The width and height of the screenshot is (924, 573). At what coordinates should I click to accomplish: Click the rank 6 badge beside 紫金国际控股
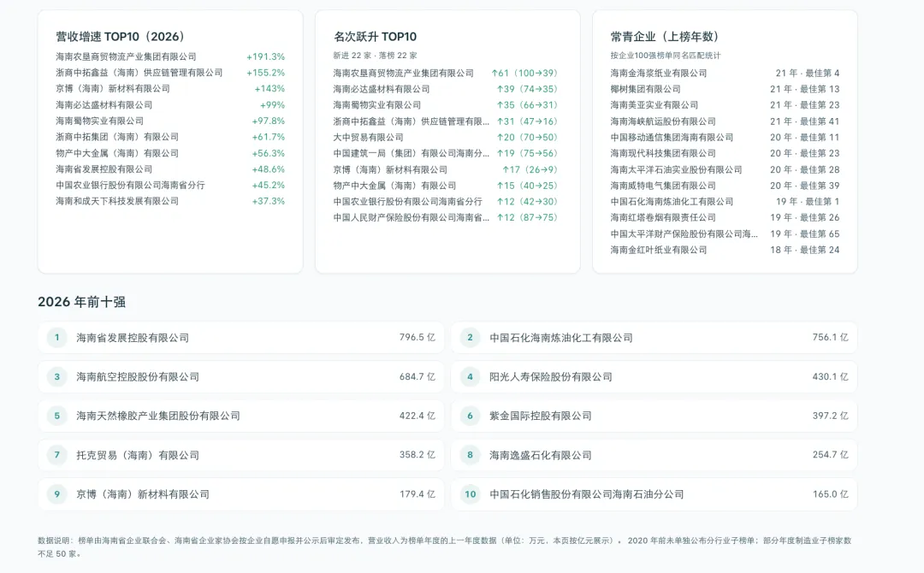pyautogui.click(x=471, y=416)
